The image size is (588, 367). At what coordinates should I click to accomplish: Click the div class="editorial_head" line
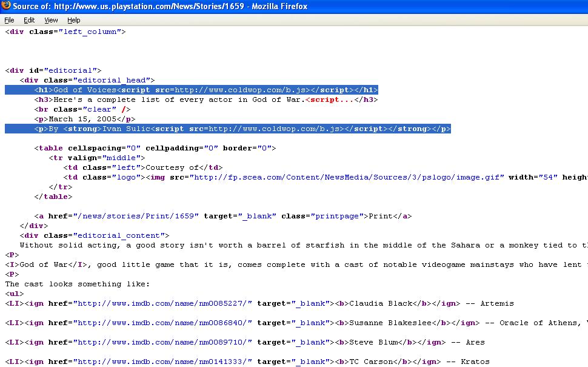(87, 80)
